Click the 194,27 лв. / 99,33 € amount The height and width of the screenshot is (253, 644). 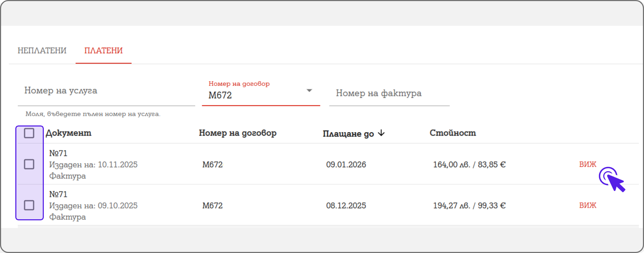click(469, 206)
